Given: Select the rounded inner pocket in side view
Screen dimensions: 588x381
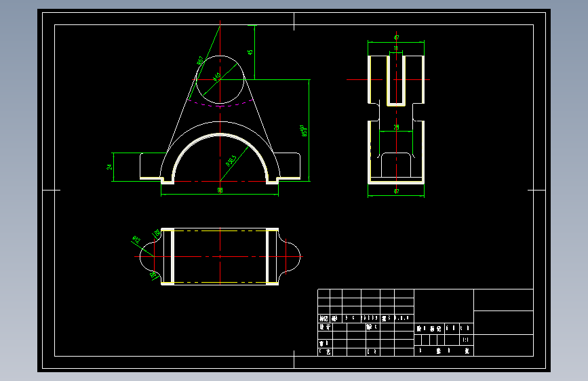Looking at the screenshot, I should click(x=396, y=165).
